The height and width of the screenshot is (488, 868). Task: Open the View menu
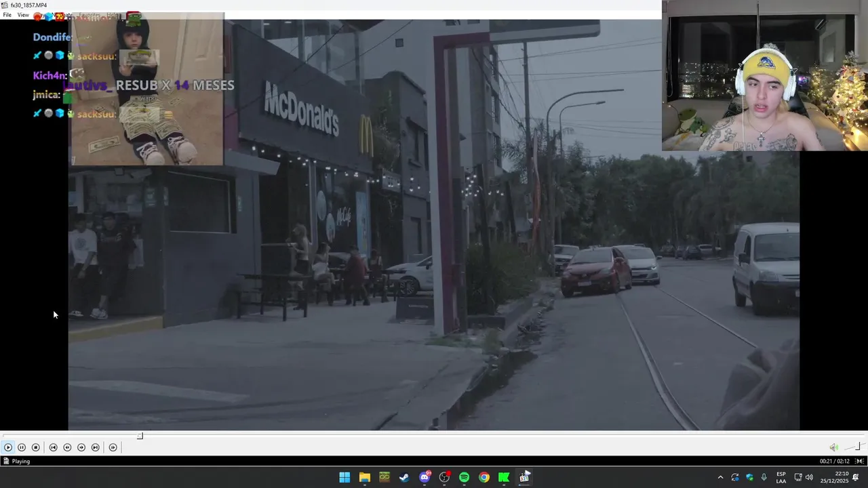pyautogui.click(x=23, y=15)
